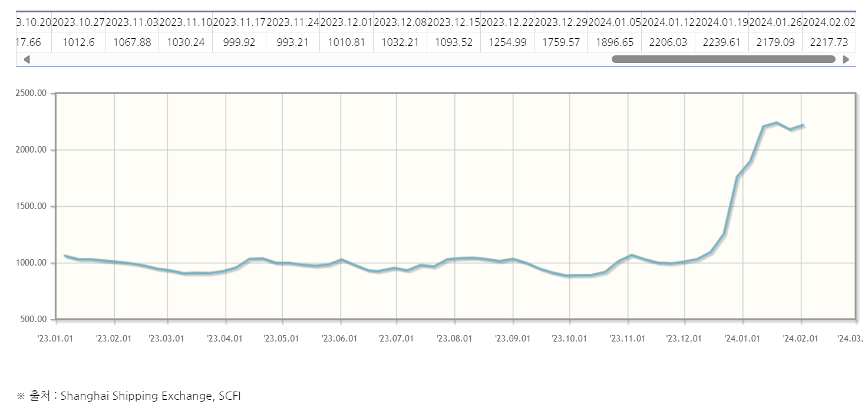Click the '23.01.01 x-axis label
The image size is (868, 411).
pos(57,339)
